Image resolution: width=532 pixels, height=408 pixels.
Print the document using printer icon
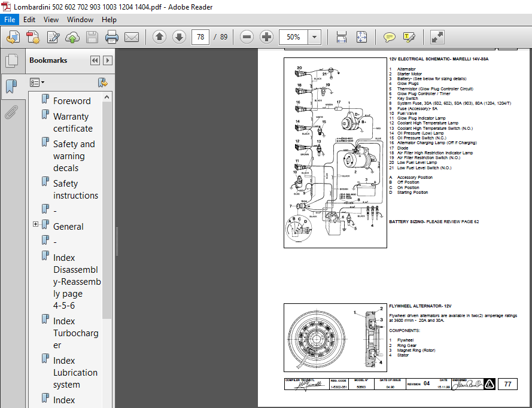tap(112, 37)
